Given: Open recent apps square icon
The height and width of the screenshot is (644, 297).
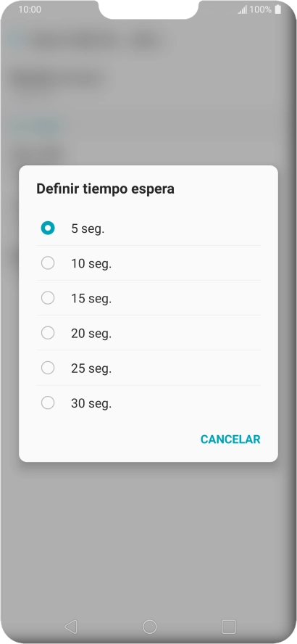Looking at the screenshot, I should (x=228, y=627).
